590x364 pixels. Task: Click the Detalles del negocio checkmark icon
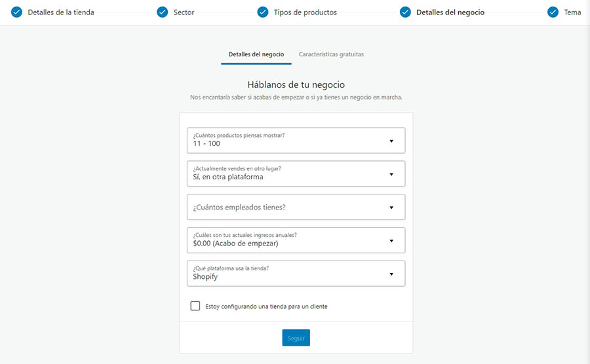click(x=405, y=12)
